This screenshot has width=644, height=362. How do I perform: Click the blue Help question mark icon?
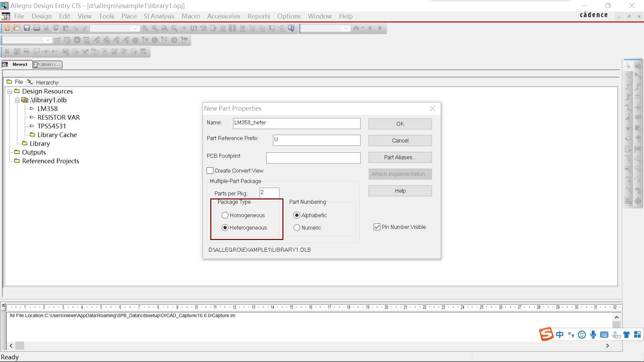tap(291, 28)
